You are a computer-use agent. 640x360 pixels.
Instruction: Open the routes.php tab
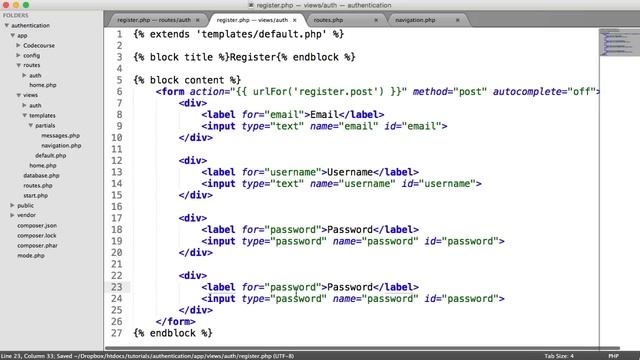pos(328,20)
